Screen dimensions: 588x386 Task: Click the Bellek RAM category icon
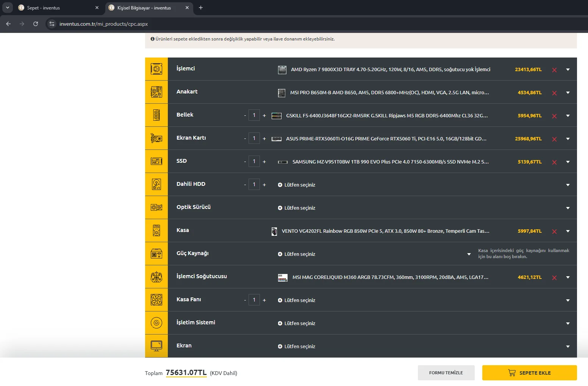(156, 115)
